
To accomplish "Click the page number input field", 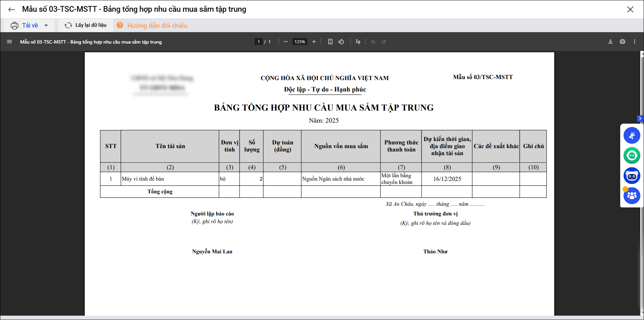I will 258,42.
